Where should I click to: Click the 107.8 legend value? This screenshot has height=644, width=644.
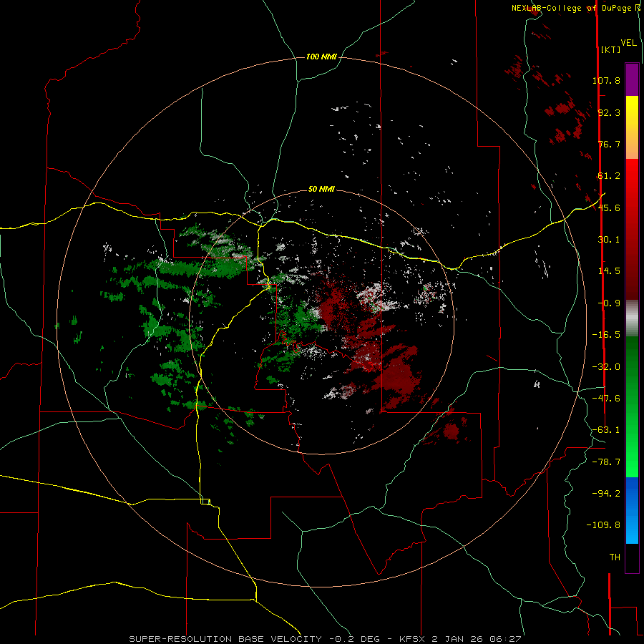pos(606,80)
